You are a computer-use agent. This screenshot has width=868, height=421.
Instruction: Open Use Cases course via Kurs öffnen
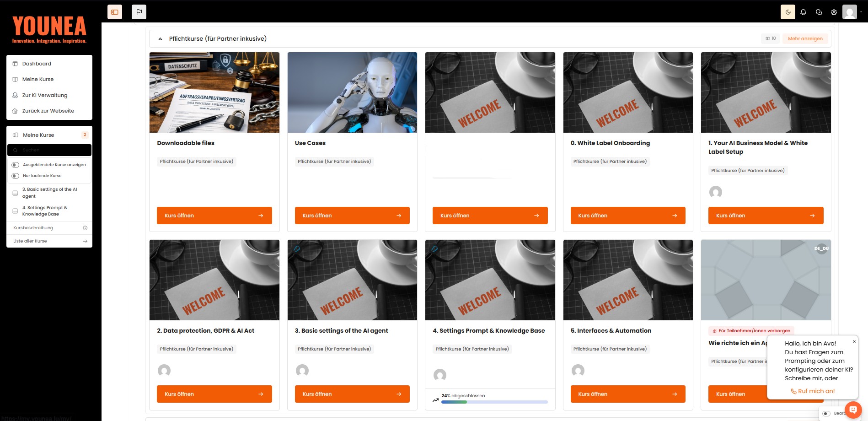[x=352, y=216]
